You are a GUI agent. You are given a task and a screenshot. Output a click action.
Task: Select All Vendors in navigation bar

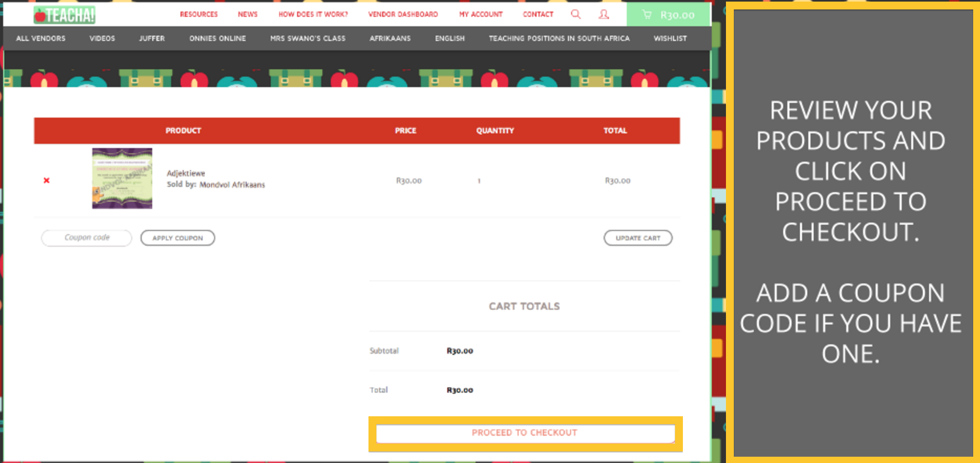[40, 38]
